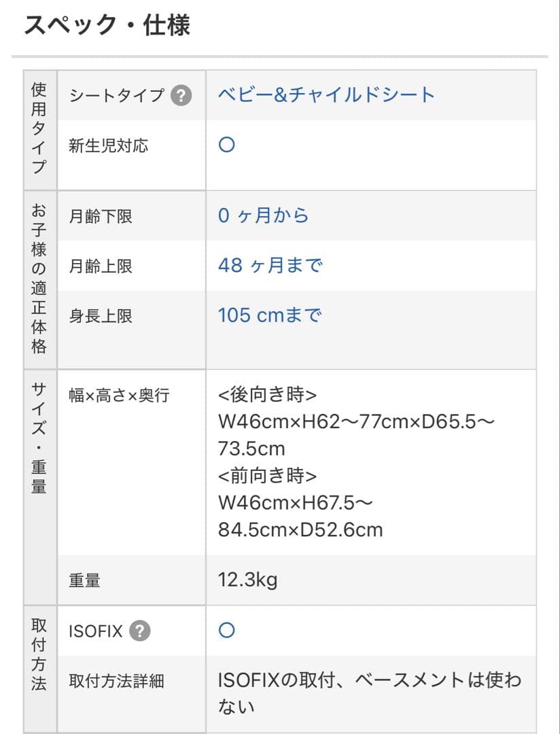Click the blue circle in the ISOFIX row
The height and width of the screenshot is (734, 560).
pos(227,631)
